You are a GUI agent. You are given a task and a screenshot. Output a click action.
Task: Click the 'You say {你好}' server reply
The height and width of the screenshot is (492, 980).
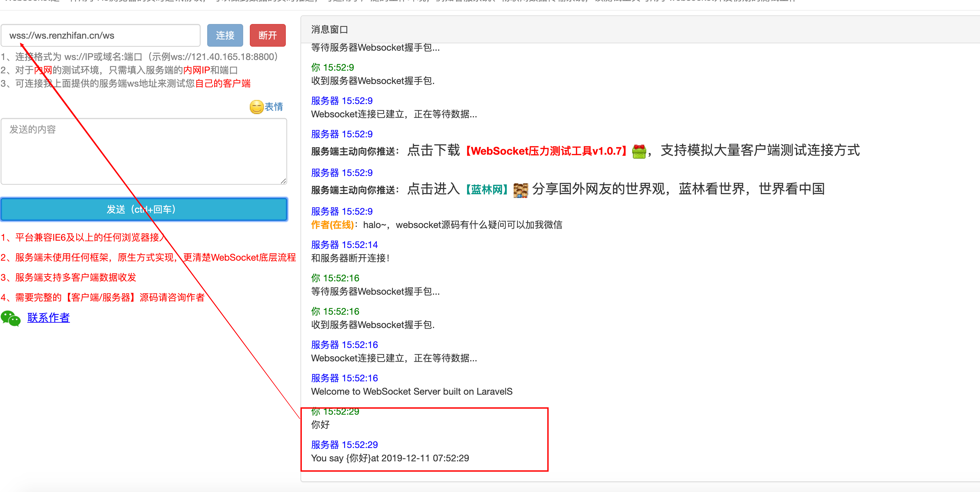pyautogui.click(x=390, y=458)
